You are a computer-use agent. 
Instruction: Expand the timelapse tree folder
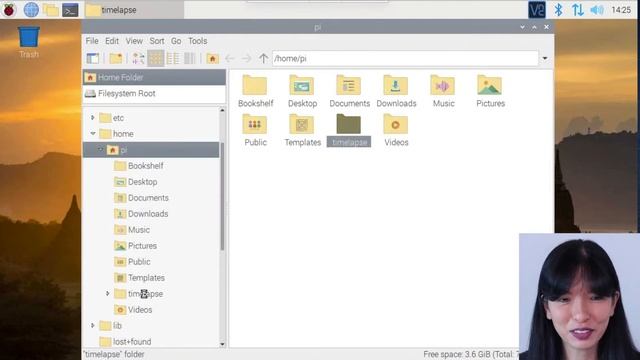108,293
